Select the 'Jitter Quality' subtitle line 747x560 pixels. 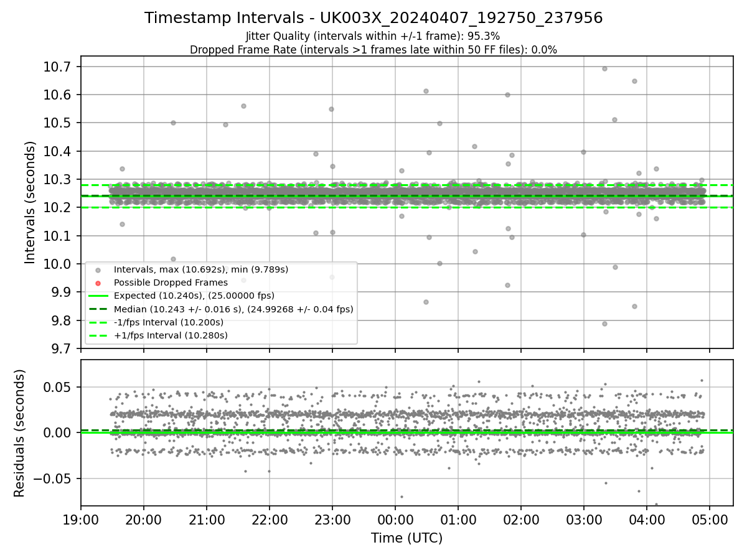pos(373,36)
